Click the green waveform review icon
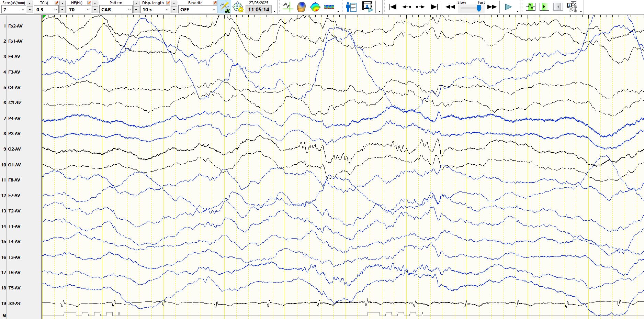The image size is (644, 319). (x=530, y=7)
